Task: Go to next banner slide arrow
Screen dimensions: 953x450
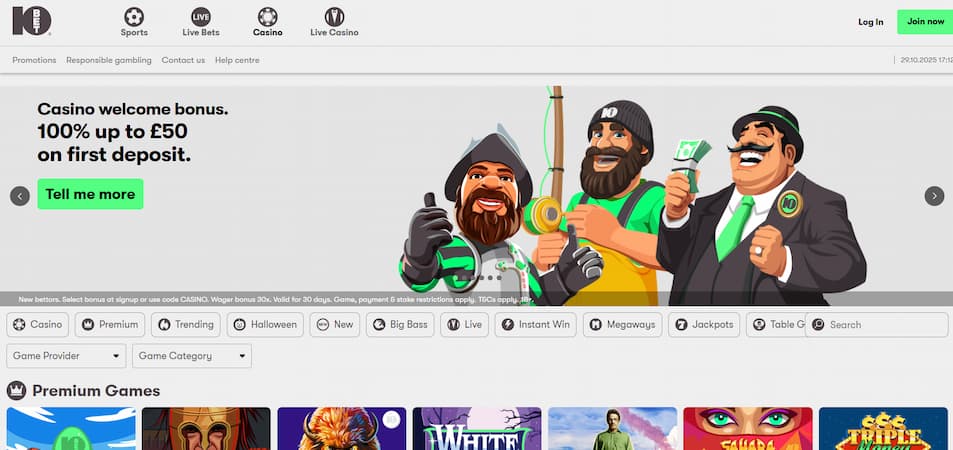Action: click(934, 196)
